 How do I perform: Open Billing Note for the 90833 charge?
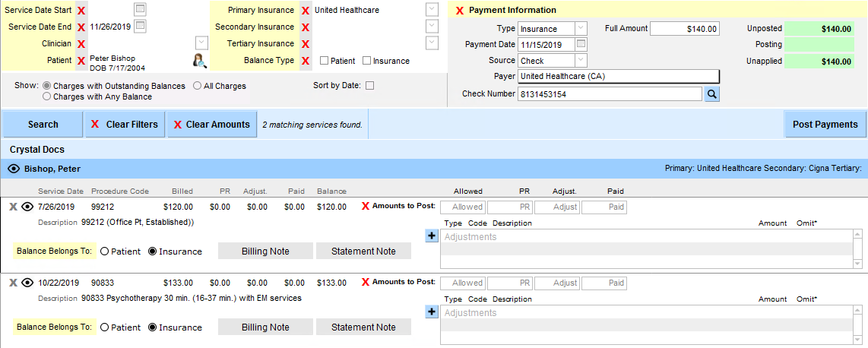pyautogui.click(x=265, y=327)
